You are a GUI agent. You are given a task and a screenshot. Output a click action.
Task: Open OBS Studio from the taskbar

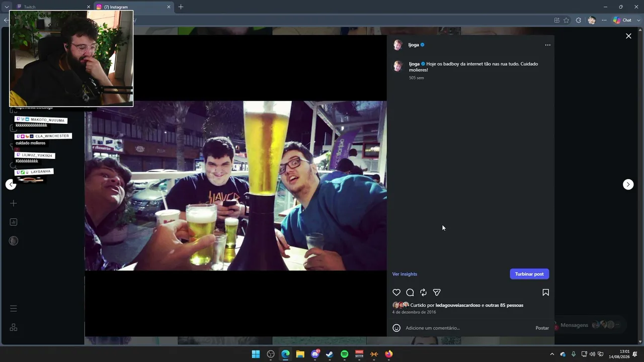(271, 354)
